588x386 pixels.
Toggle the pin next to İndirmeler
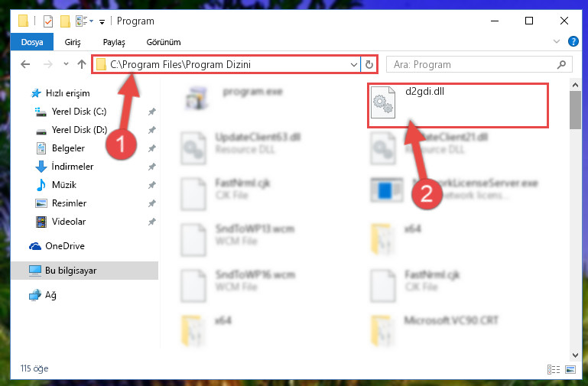(152, 167)
